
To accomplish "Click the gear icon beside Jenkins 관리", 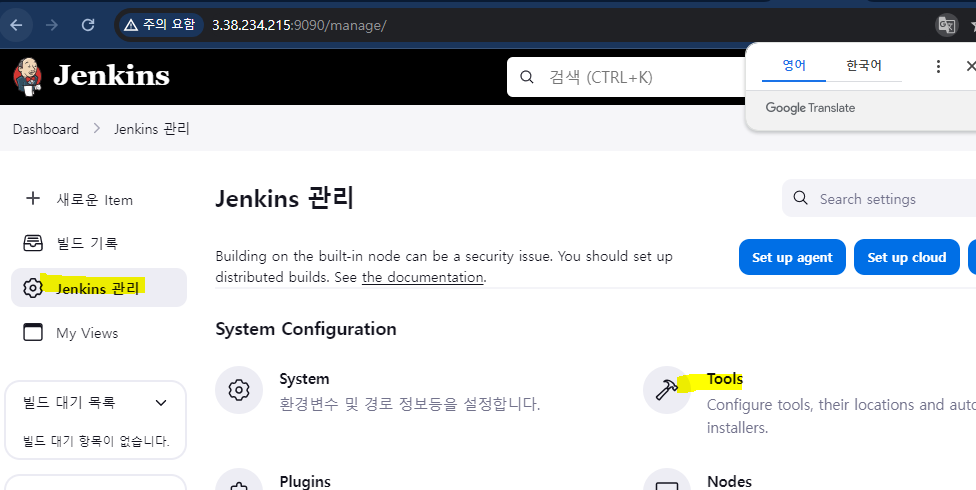I will (x=33, y=288).
